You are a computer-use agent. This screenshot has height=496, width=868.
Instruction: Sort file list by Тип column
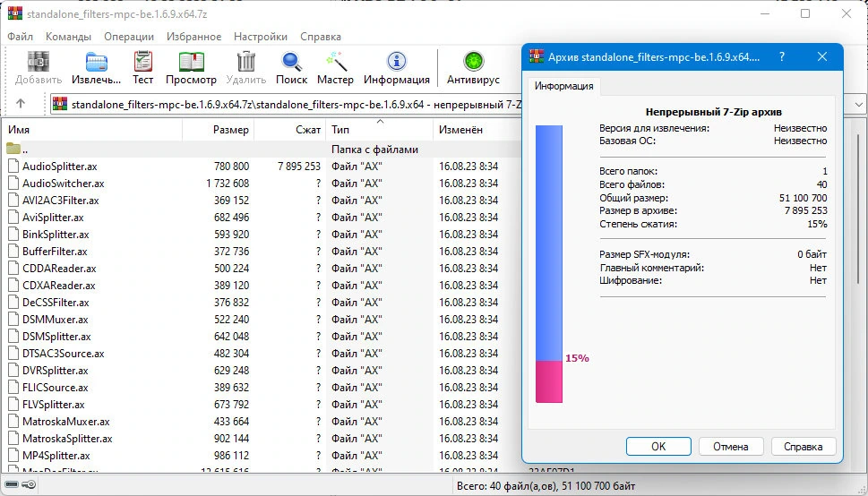[379, 130]
